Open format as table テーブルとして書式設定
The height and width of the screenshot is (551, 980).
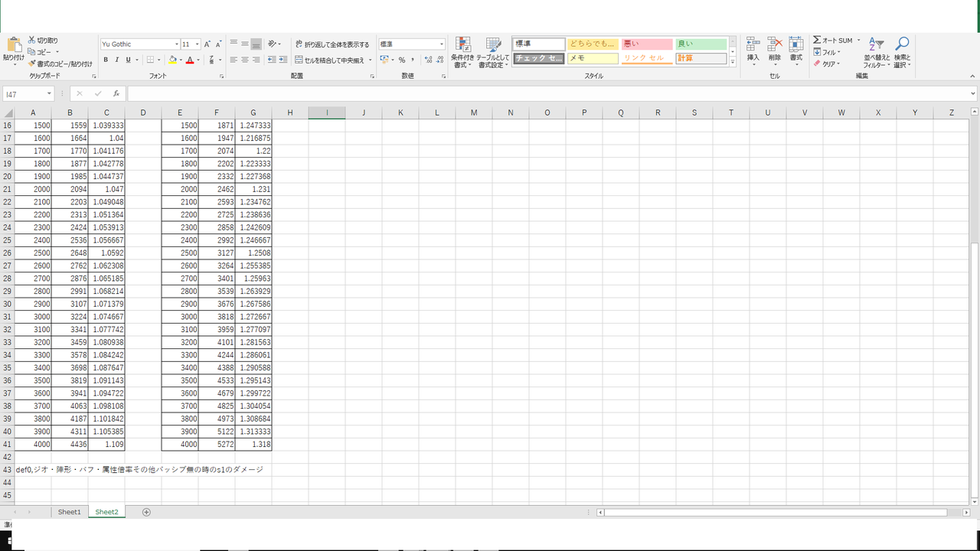click(x=493, y=53)
